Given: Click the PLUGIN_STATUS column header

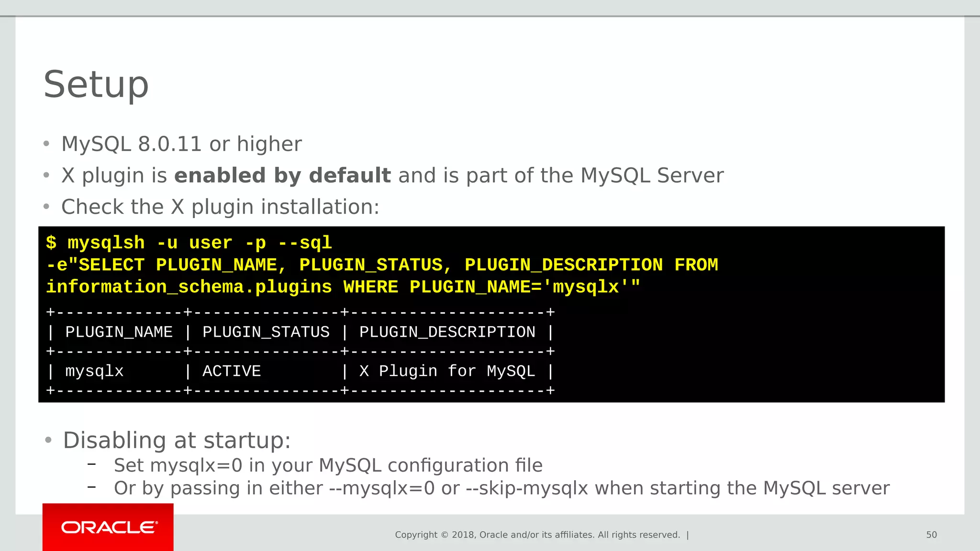Looking at the screenshot, I should click(x=266, y=332).
